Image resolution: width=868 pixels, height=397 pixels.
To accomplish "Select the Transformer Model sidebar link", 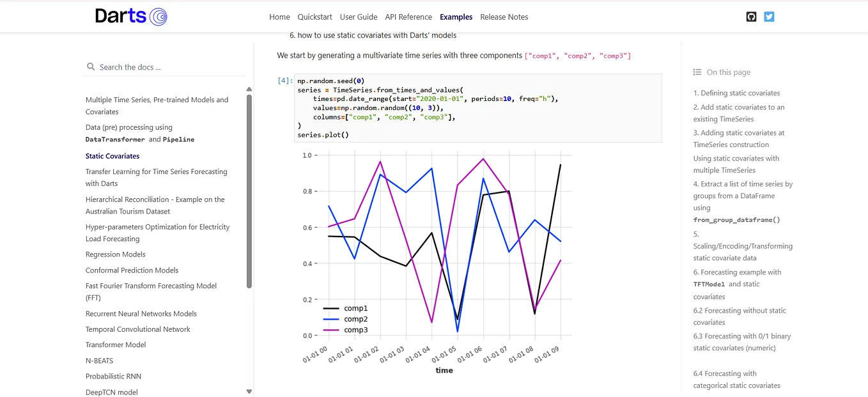I will pos(115,344).
